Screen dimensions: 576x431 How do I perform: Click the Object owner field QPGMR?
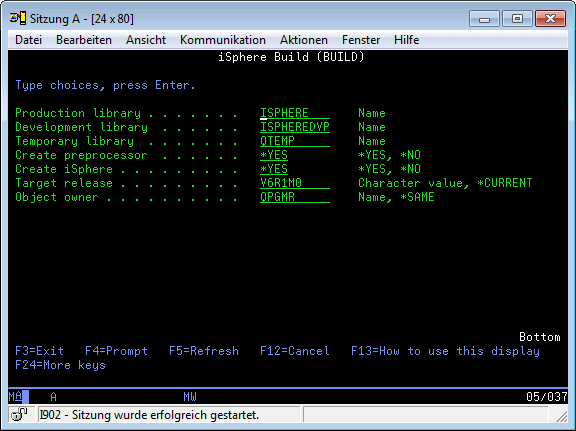(x=295, y=197)
